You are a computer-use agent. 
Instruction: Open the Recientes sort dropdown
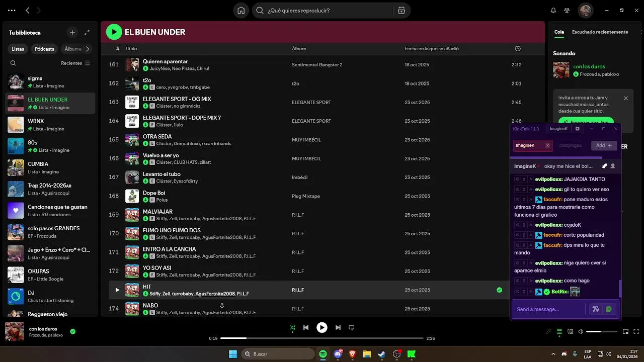click(x=75, y=63)
